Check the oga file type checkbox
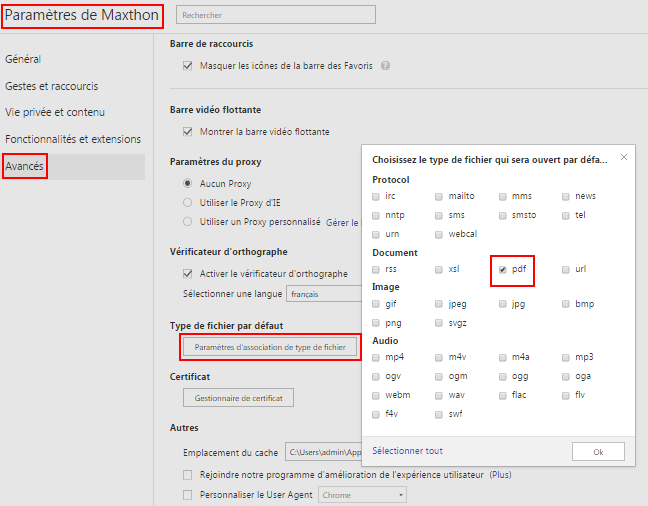 pos(566,377)
